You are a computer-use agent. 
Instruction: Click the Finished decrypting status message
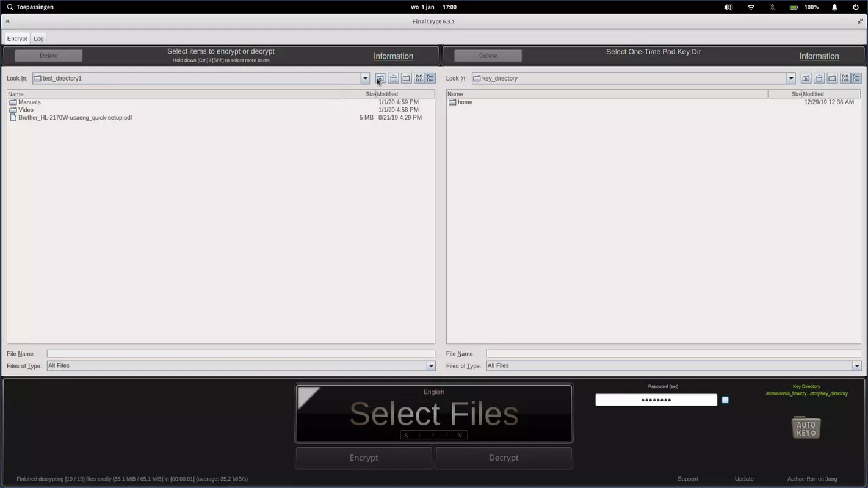(132, 479)
